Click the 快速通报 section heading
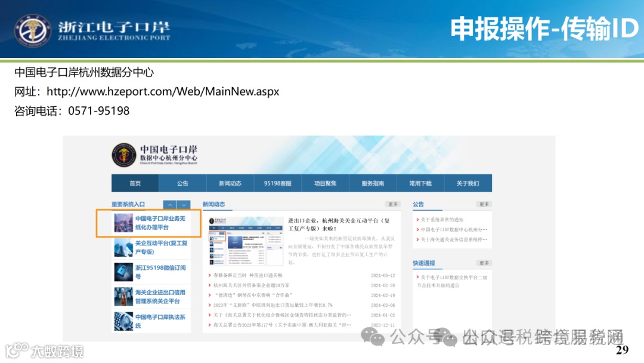This screenshot has width=644, height=363. (x=424, y=263)
